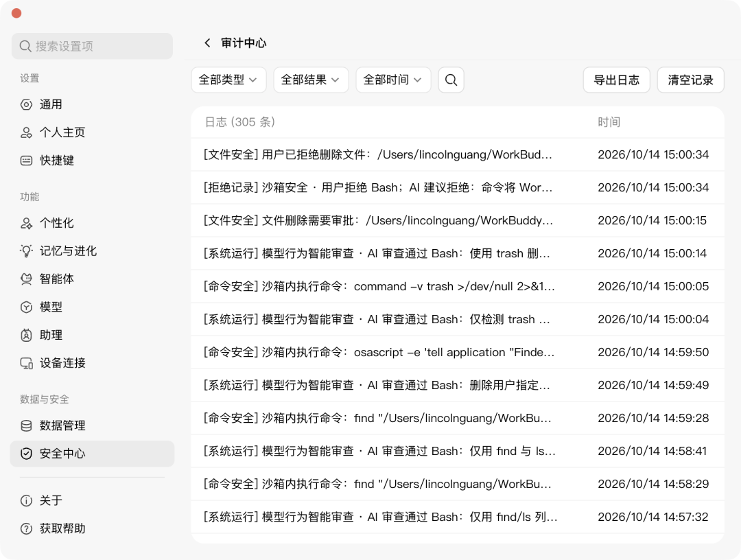Viewport: 741px width, 560px height.
Task: Go to 个人主页 settings label
Action: pos(62,132)
